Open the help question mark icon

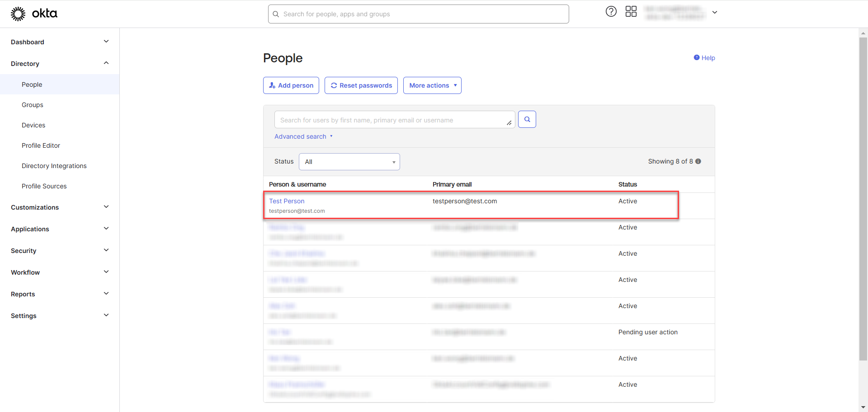point(611,12)
